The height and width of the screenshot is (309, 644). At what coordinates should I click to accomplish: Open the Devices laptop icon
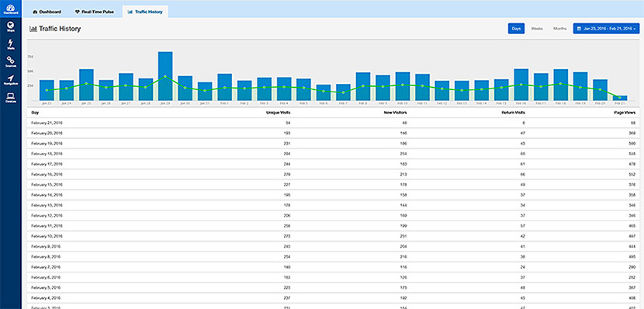tap(11, 97)
